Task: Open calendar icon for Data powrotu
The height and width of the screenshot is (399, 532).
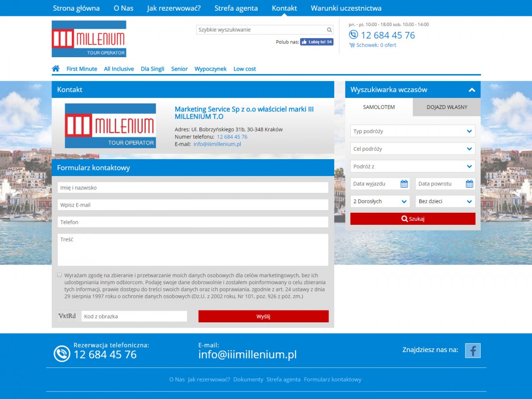Action: (469, 184)
